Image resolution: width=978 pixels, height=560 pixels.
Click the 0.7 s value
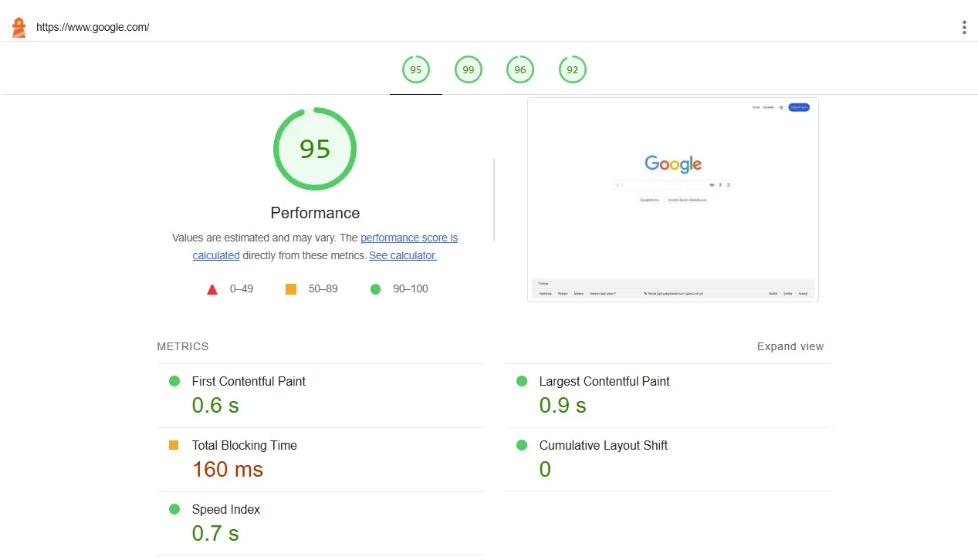pos(215,533)
